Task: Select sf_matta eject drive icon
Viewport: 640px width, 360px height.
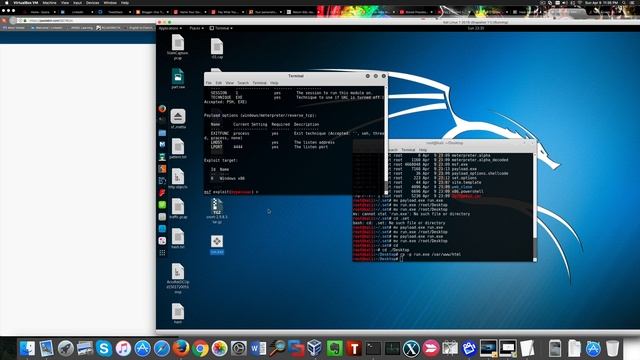Action: tap(178, 118)
